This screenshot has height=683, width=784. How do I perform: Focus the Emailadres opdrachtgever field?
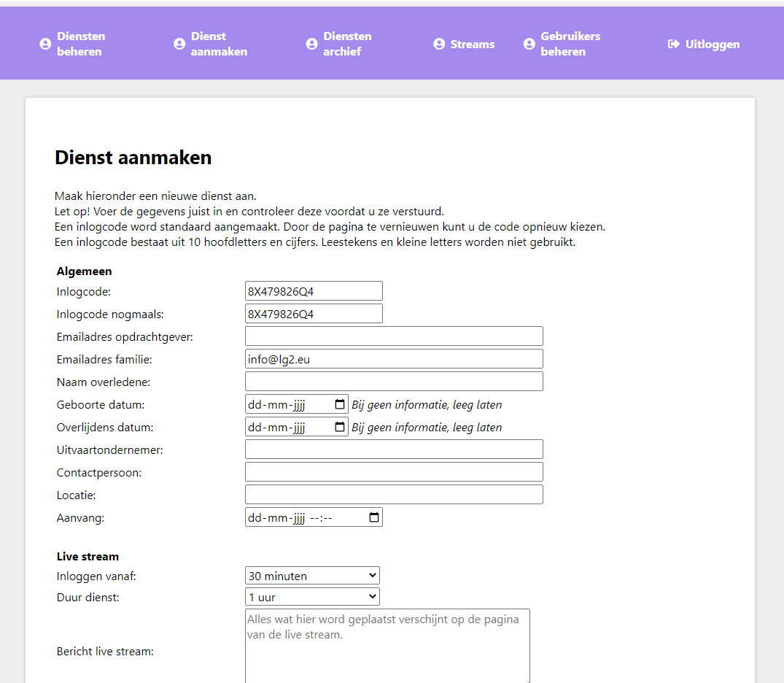394,336
